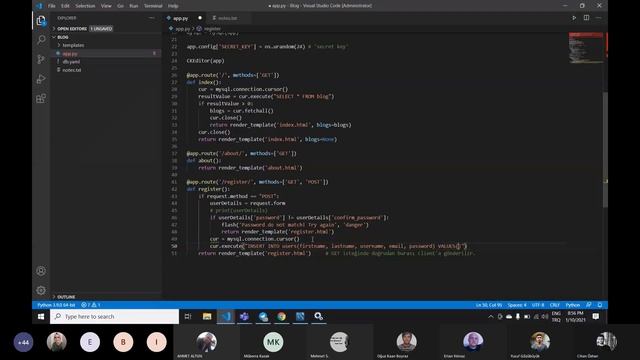Click the Windows search box

[x=114, y=316]
